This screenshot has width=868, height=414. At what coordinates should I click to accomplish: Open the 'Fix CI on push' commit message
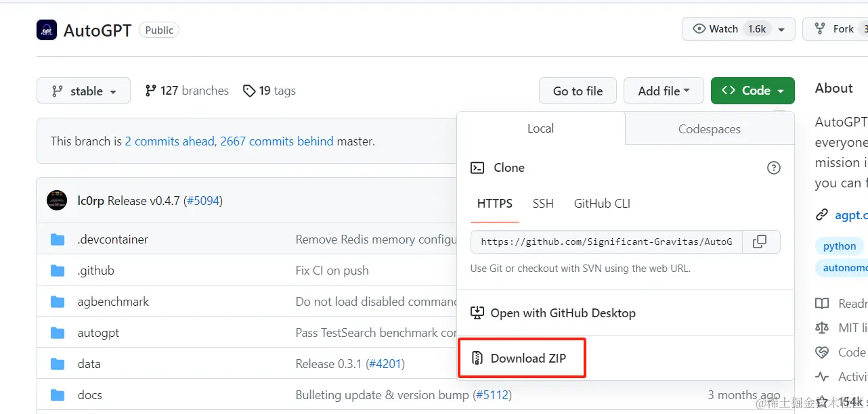tap(332, 271)
